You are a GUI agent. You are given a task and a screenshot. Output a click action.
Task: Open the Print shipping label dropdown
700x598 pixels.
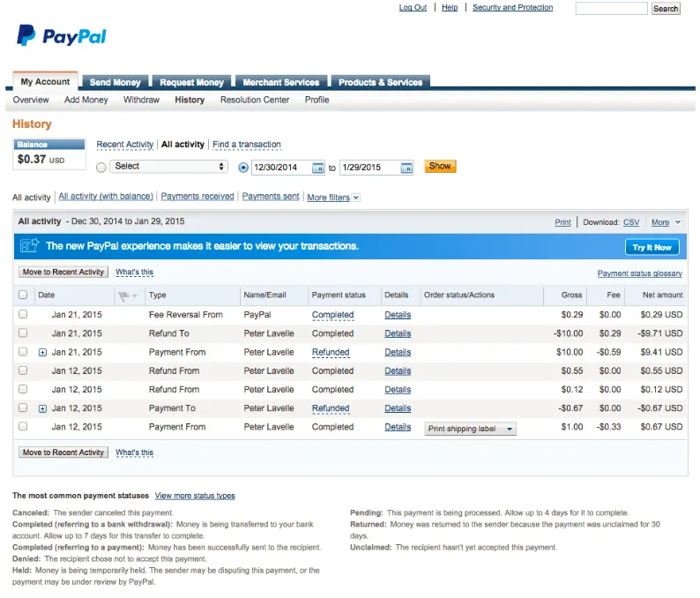click(470, 429)
